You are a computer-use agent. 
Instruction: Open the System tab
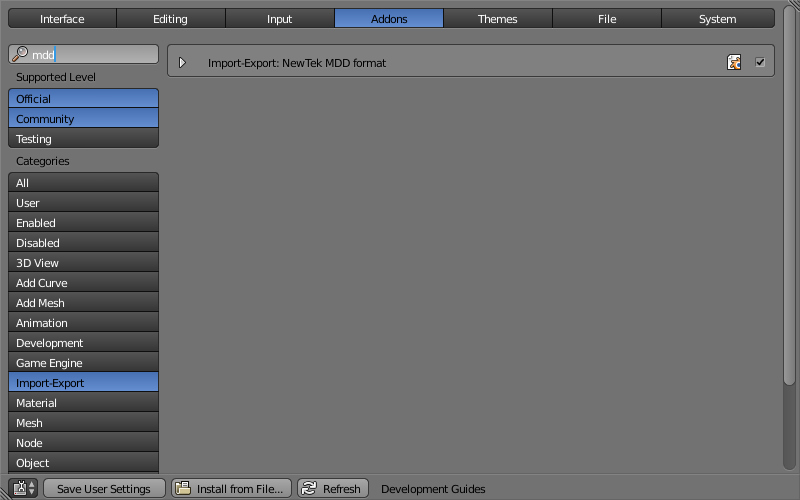click(x=717, y=19)
